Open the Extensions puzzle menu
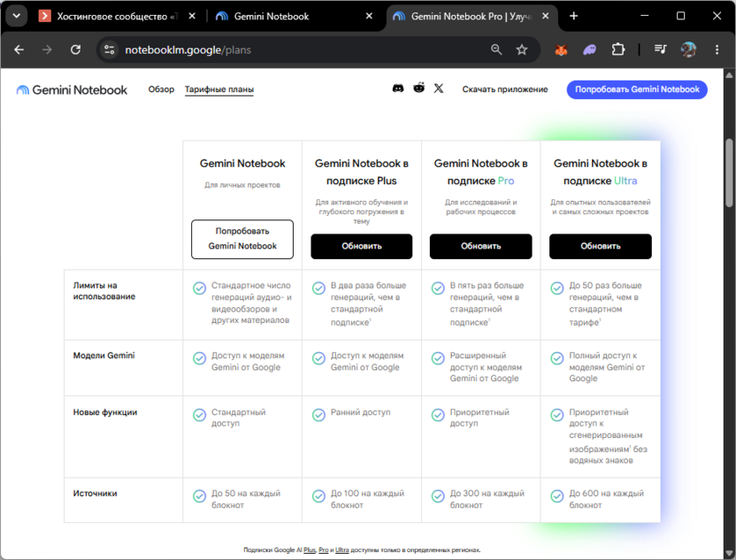736x560 pixels. click(x=618, y=50)
